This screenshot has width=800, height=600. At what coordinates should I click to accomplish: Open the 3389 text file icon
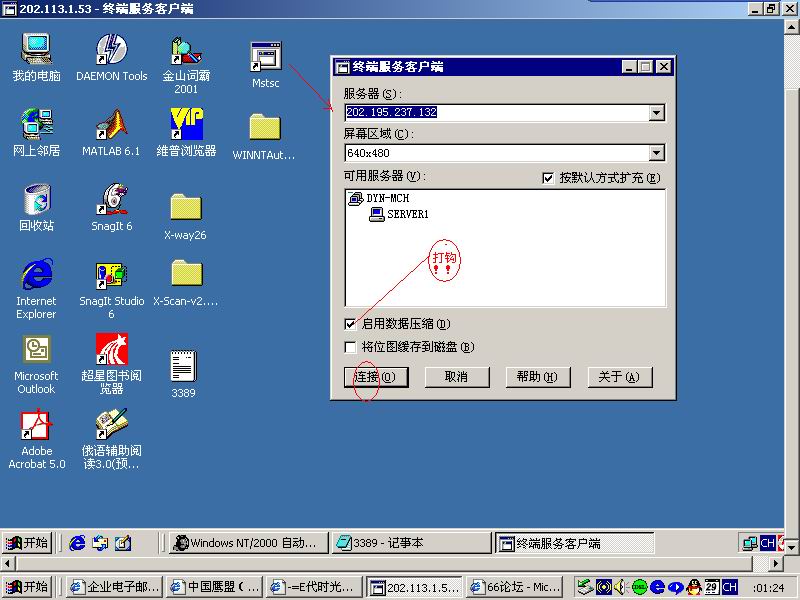(x=183, y=367)
